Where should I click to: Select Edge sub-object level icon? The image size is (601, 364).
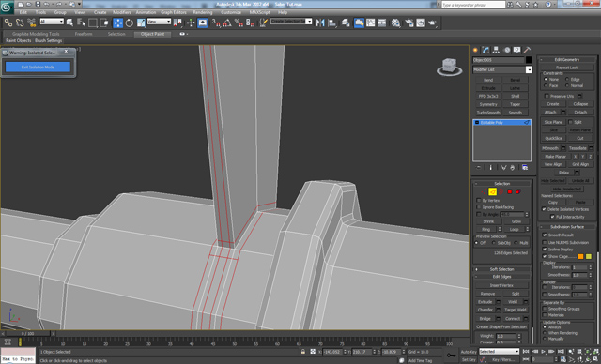[492, 191]
